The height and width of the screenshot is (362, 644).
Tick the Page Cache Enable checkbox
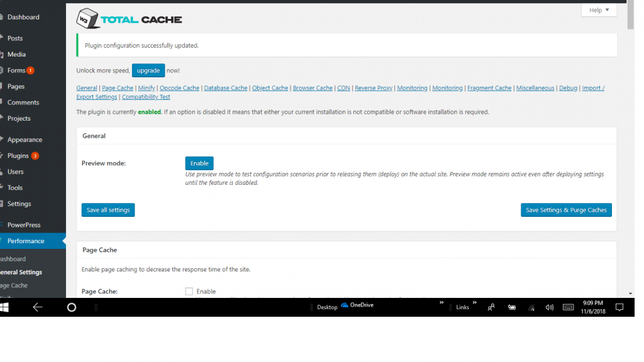tap(189, 292)
